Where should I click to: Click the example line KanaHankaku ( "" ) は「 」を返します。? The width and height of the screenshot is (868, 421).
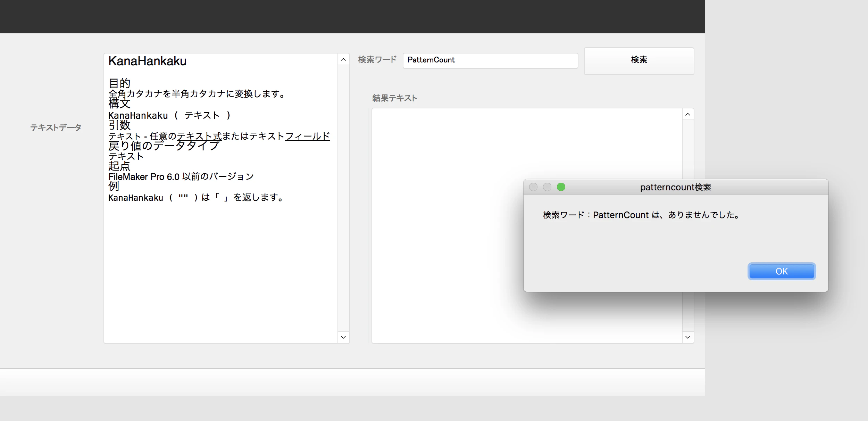pyautogui.click(x=196, y=197)
